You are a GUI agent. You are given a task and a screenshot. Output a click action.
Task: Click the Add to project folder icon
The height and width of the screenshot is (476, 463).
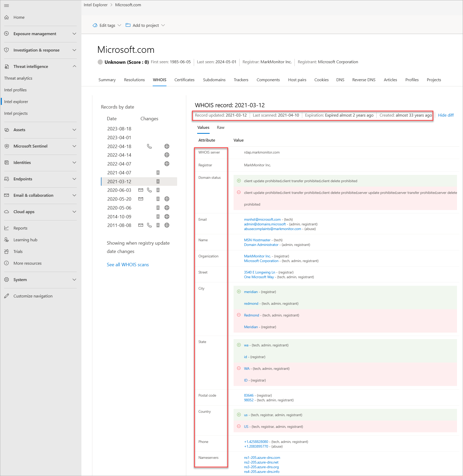tap(128, 25)
